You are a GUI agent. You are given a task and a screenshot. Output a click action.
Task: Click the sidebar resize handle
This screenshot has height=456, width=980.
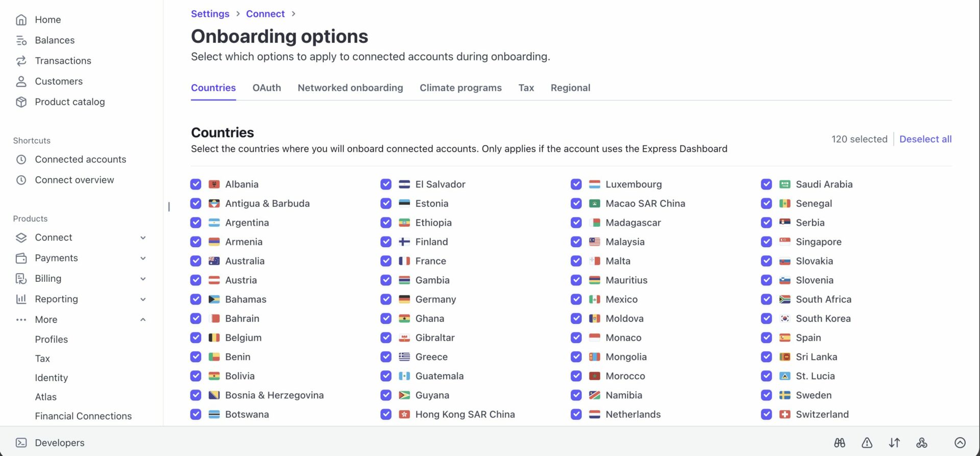[169, 207]
